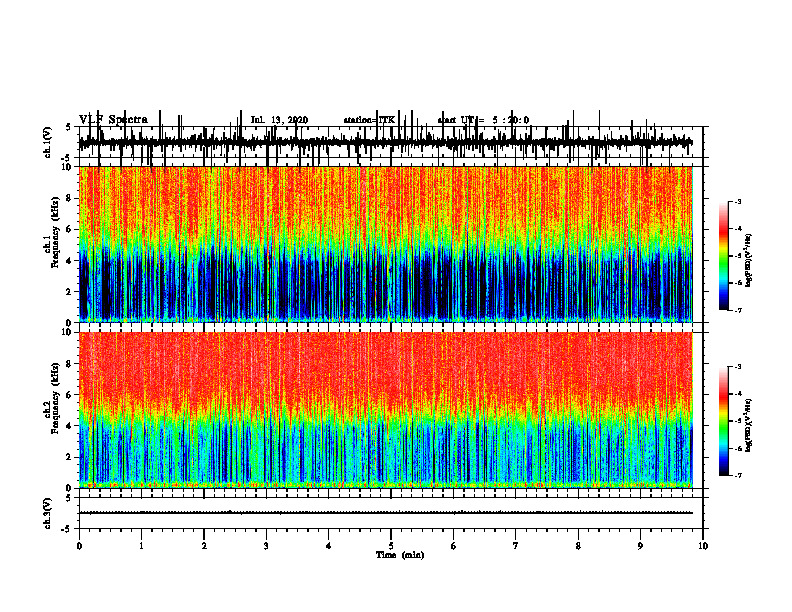Image resolution: width=792 pixels, height=612 pixels.
Task: Click the ch.1 waveform trace
Action: click(x=385, y=142)
